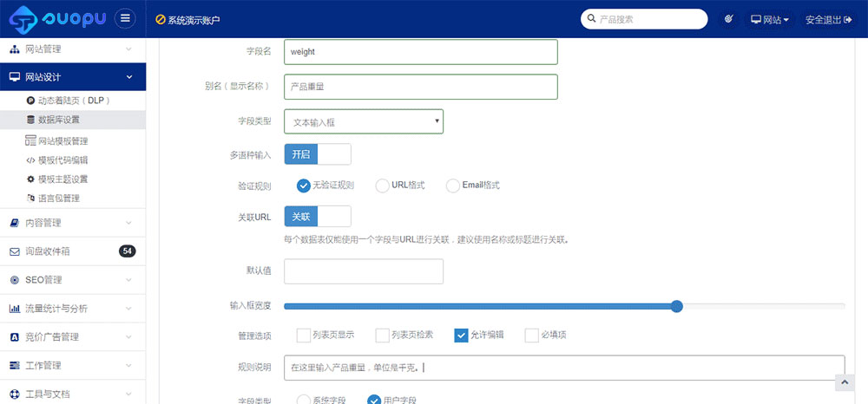Click the monitor icon beside 网站

(x=756, y=19)
